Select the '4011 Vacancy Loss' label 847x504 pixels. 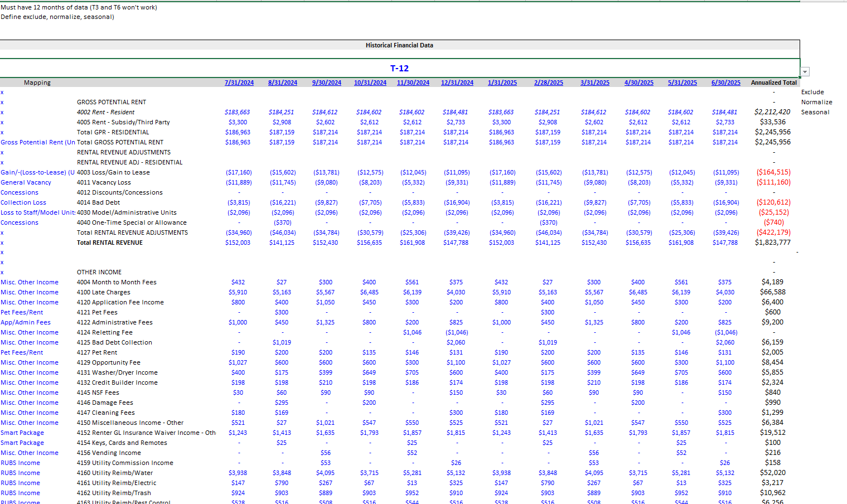coord(104,182)
